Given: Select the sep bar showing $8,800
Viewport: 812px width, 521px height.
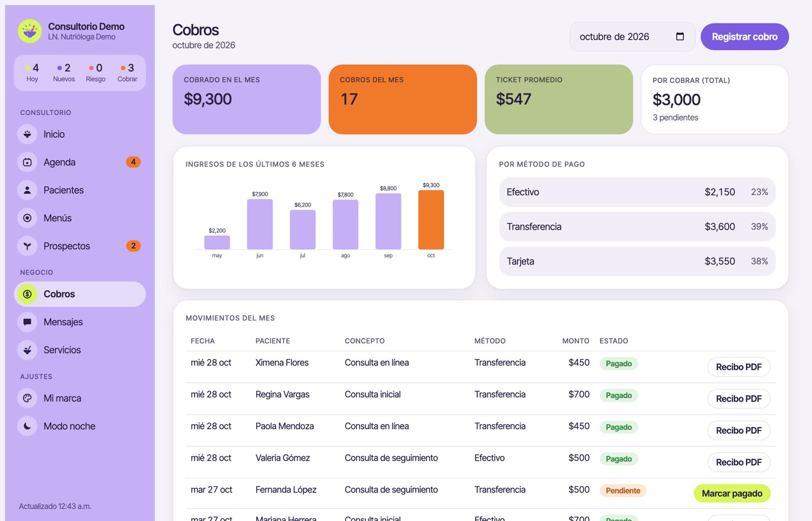Looking at the screenshot, I should 388,221.
